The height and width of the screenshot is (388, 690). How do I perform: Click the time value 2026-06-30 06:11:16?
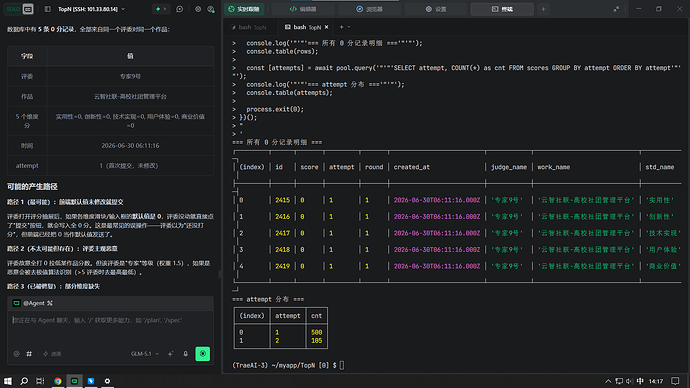(130, 146)
